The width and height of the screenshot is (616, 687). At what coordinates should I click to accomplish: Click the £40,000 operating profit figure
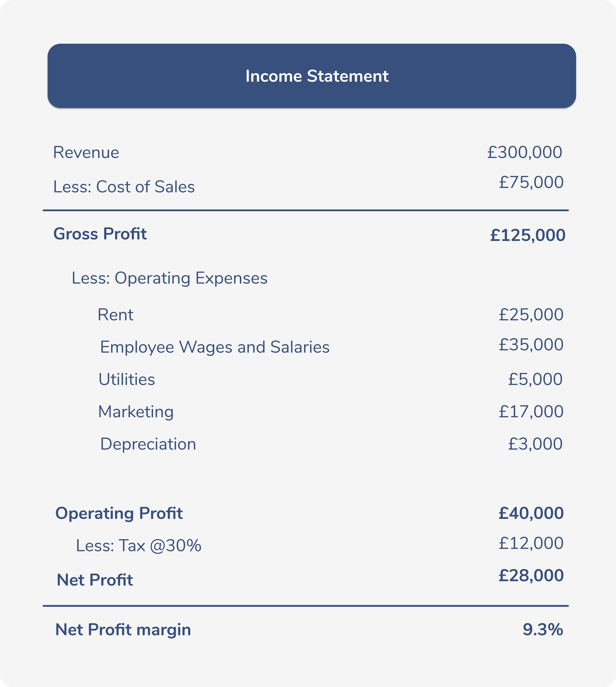click(x=531, y=513)
